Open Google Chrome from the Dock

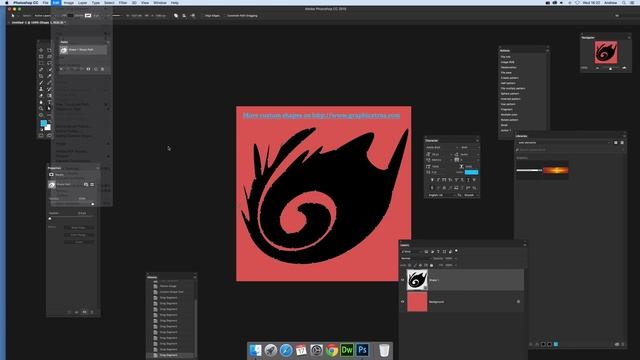click(331, 350)
